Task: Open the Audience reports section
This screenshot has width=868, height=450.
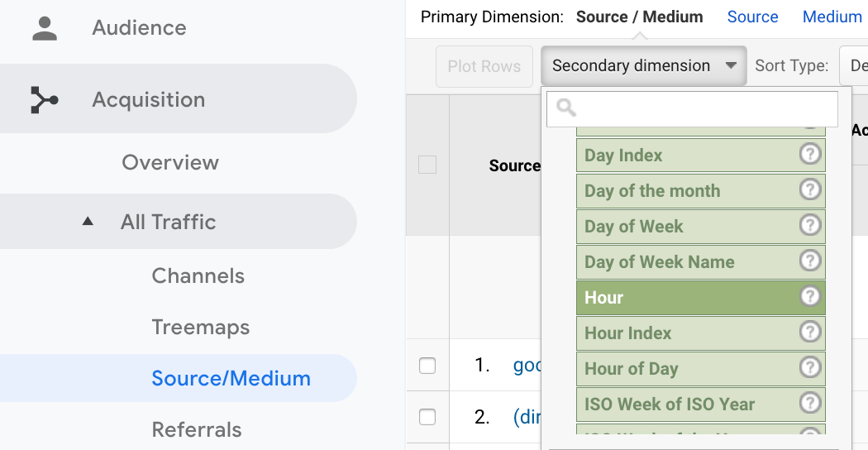Action: click(139, 27)
